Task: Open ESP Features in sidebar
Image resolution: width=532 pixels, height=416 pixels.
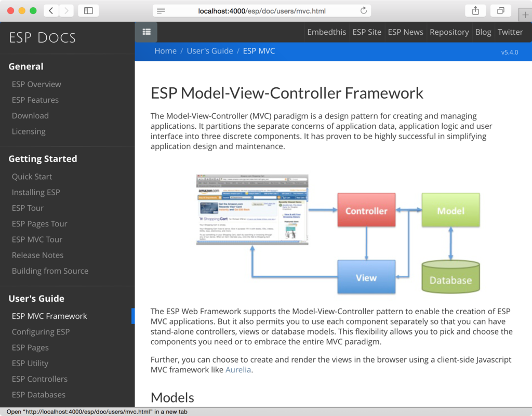Action: click(35, 100)
